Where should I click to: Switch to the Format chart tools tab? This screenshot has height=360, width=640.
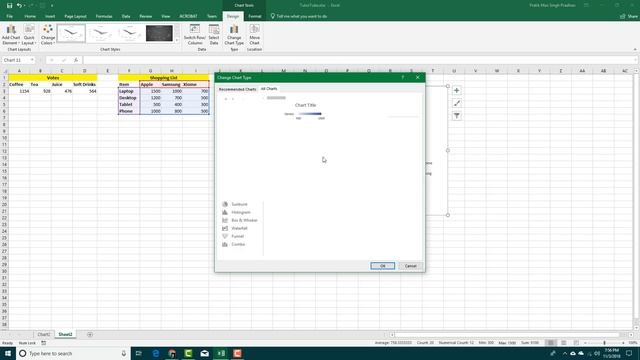(255, 16)
